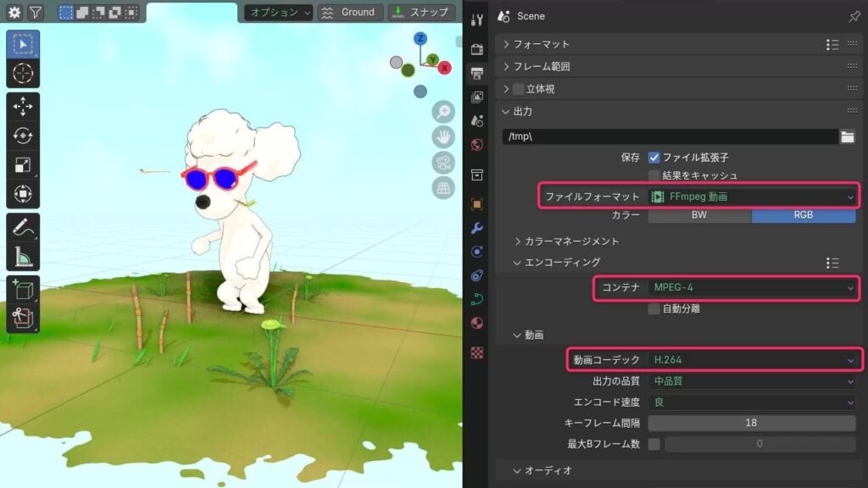The width and height of the screenshot is (868, 488).
Task: Enable the 結果をキャッシュ checkbox
Action: click(654, 176)
